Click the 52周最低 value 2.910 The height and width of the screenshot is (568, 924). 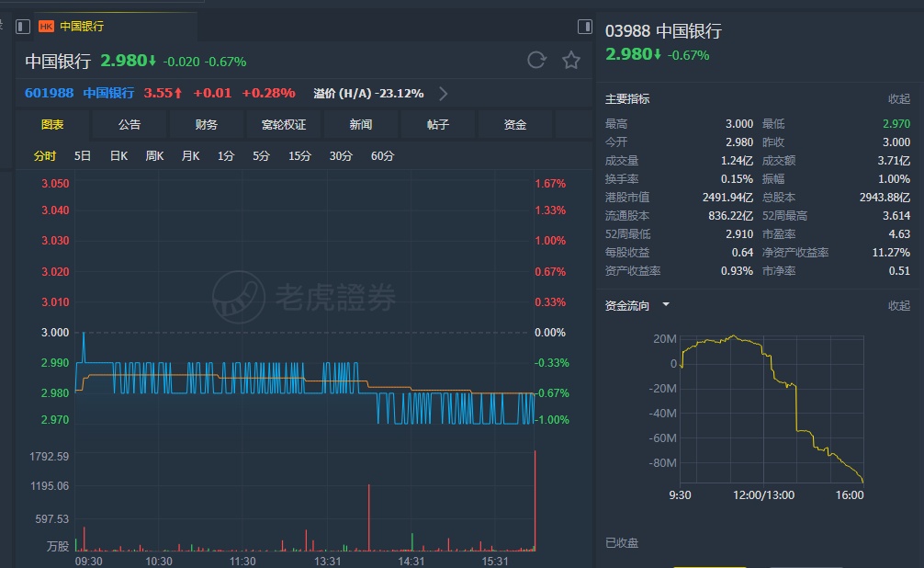739,233
